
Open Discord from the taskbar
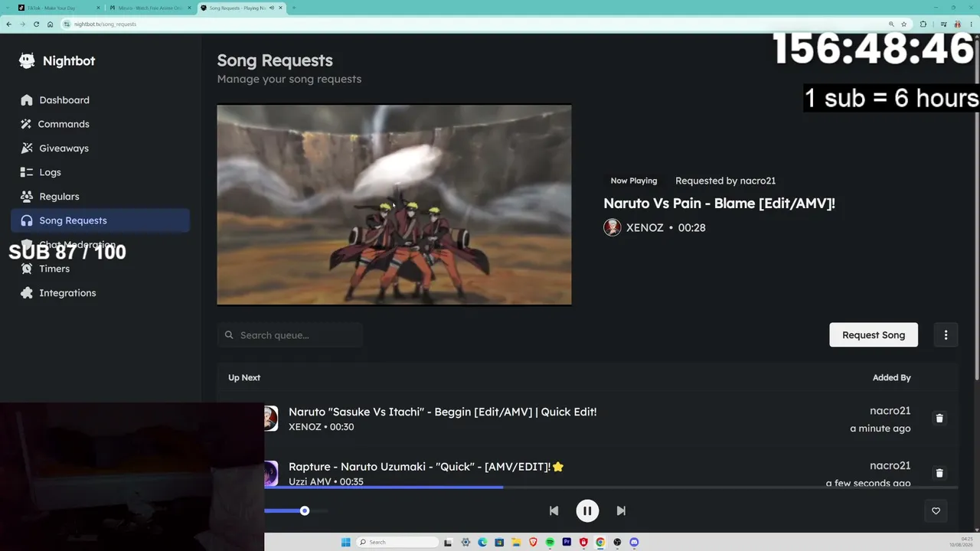(x=634, y=542)
